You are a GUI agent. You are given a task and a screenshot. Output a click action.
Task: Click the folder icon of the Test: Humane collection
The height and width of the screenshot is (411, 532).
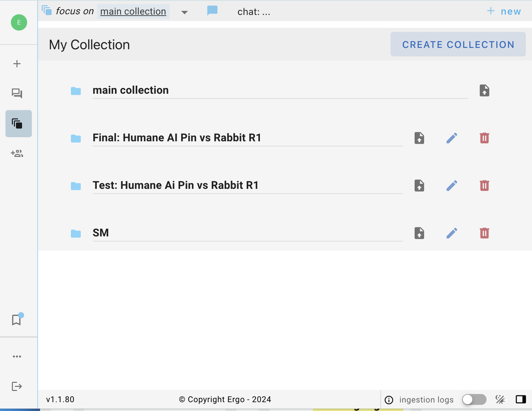tap(76, 186)
